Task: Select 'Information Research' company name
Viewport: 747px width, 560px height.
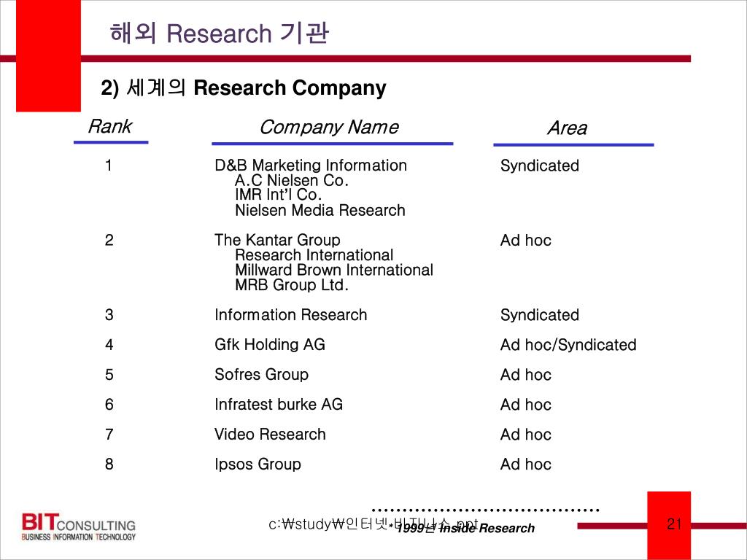Action: click(x=290, y=315)
